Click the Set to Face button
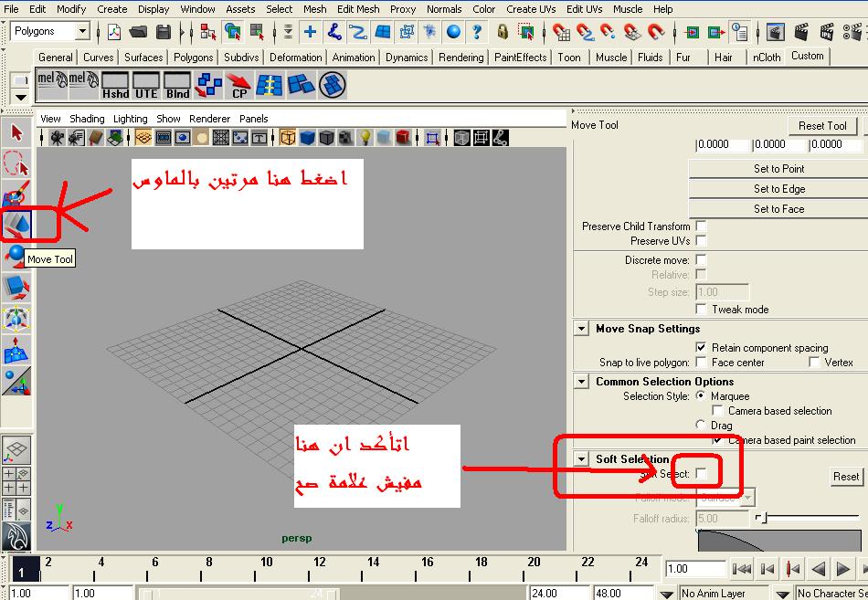Viewport: 868px width, 600px height. click(x=778, y=208)
